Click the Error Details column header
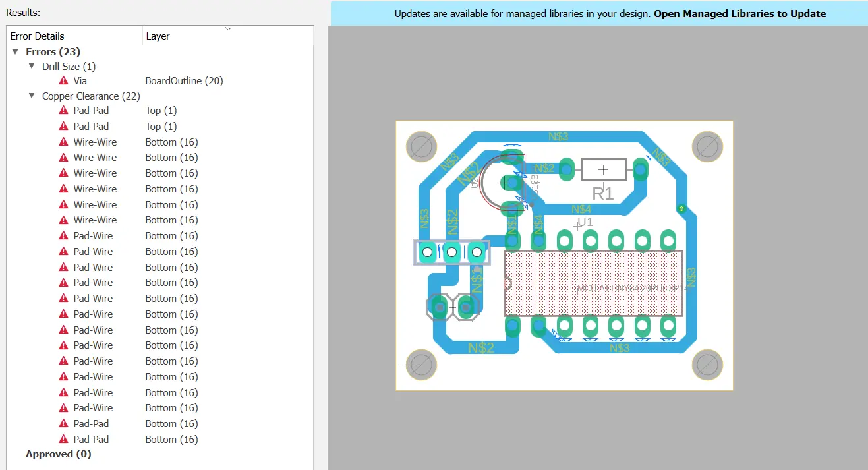The image size is (868, 470). [38, 36]
